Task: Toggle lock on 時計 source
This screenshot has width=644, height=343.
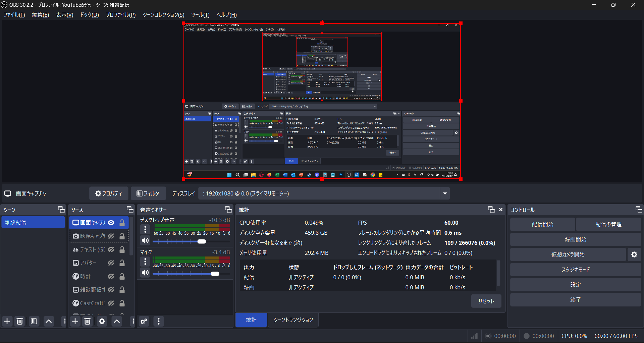Action: pos(122,276)
